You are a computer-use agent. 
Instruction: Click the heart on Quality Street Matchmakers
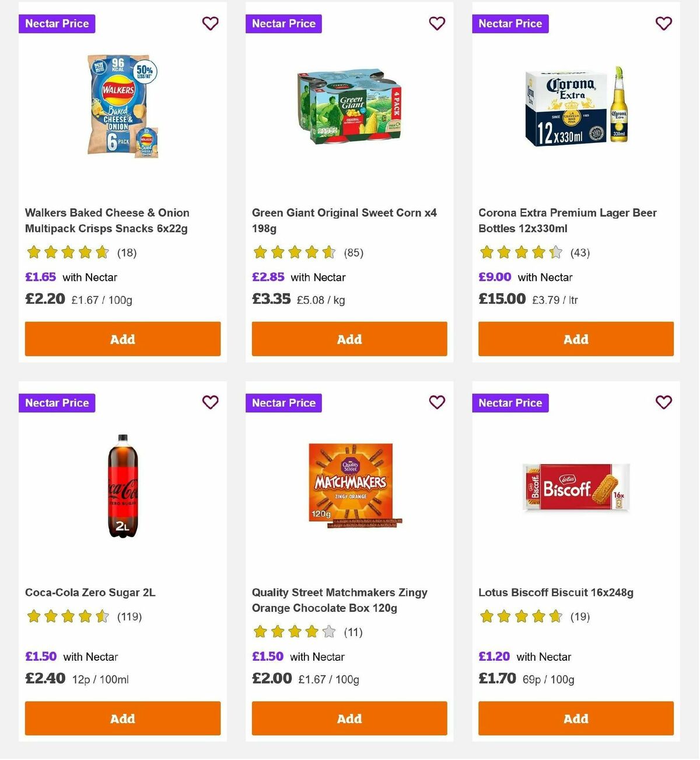437,402
